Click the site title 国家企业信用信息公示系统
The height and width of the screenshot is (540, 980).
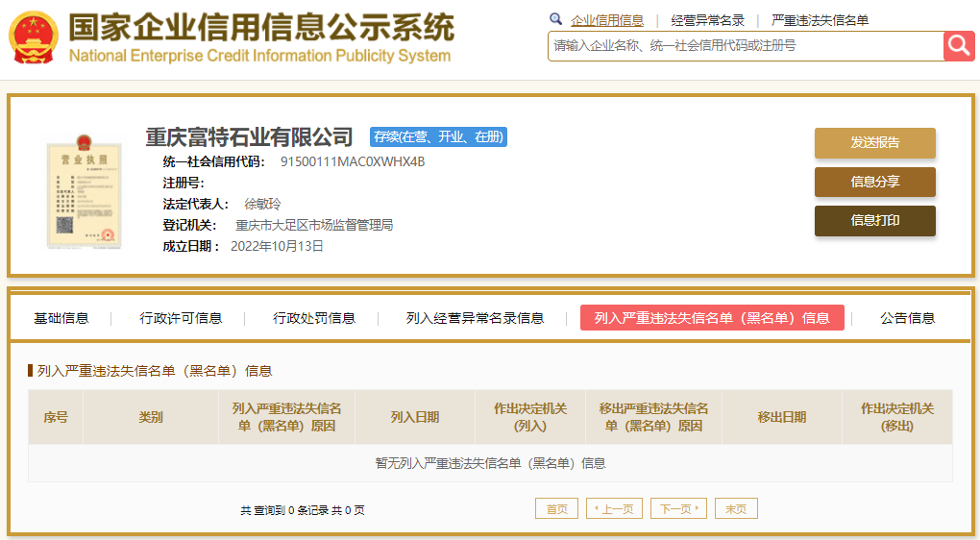point(261,28)
